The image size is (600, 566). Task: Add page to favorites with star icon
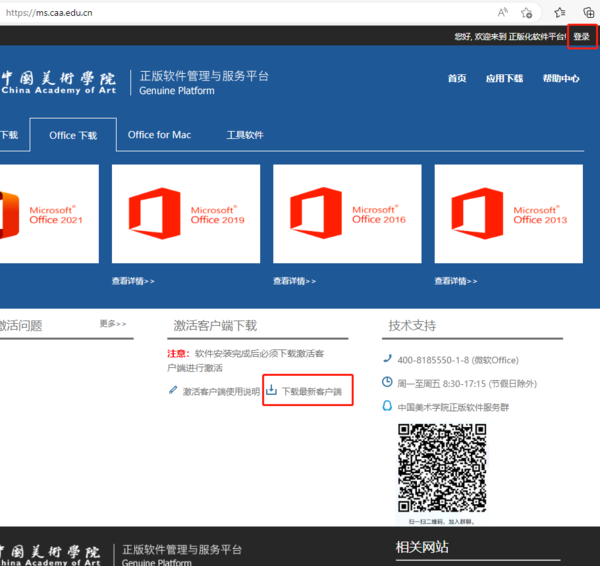(527, 12)
